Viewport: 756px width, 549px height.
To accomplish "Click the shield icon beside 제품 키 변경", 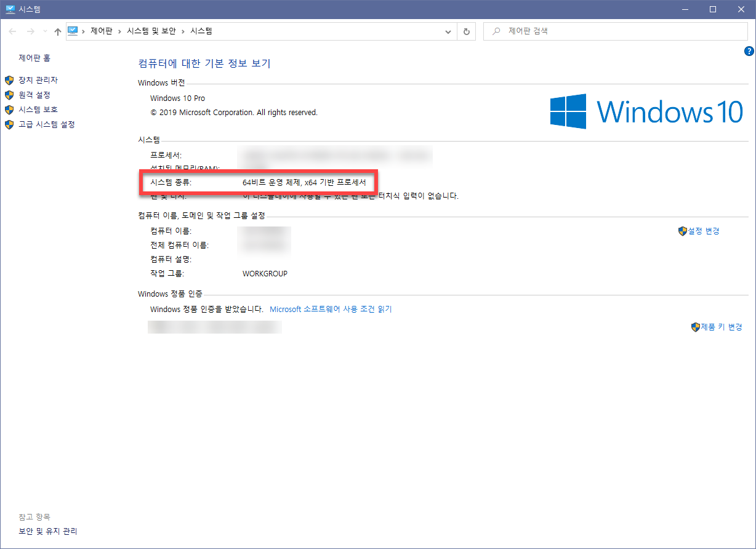I will (696, 327).
